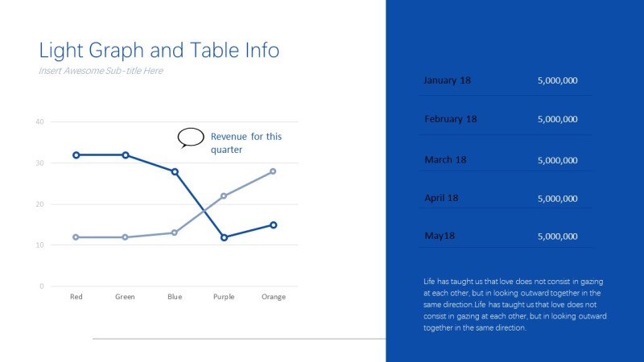
Task: Select the 'January 18' table row label
Action: coord(447,80)
